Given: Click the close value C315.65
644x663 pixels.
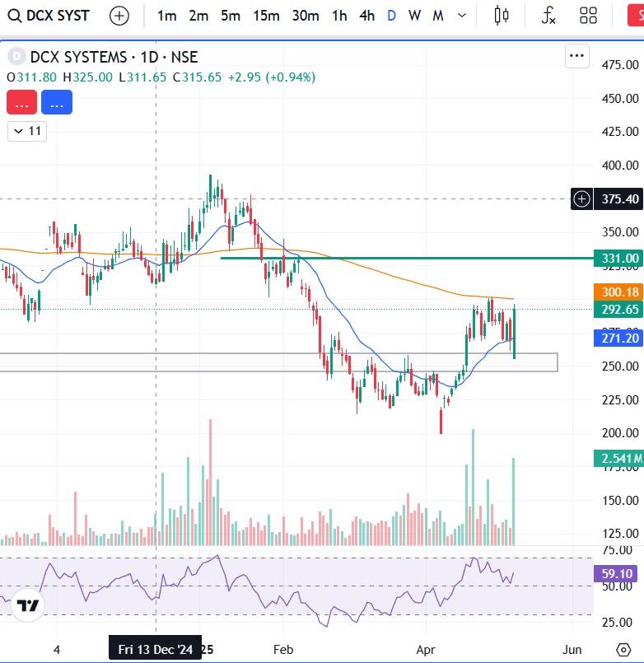Looking at the screenshot, I should coord(197,77).
